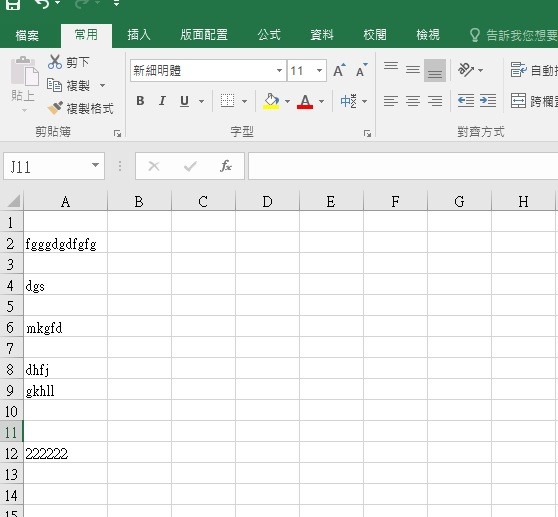This screenshot has width=558, height=517.
Task: Click the Borders icon
Action: 227,101
